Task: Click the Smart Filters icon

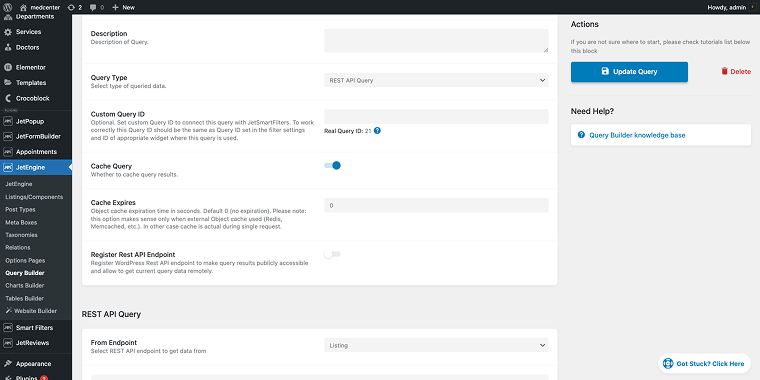Action: (8, 328)
